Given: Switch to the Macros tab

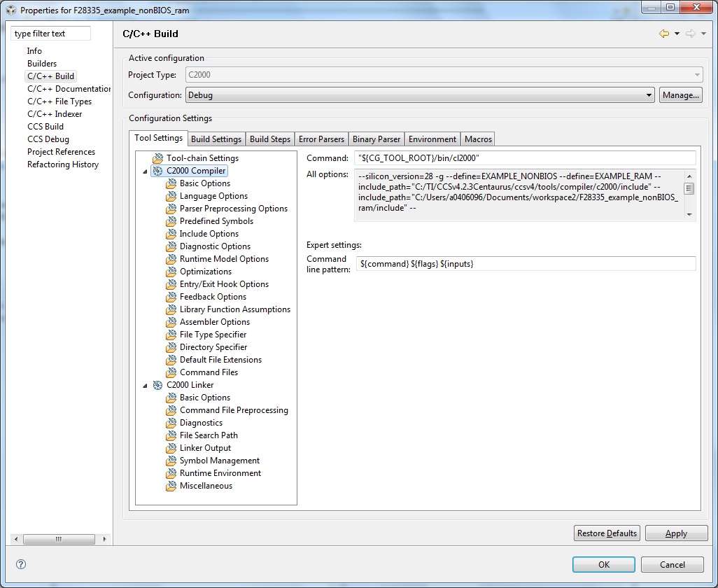Looking at the screenshot, I should point(477,139).
